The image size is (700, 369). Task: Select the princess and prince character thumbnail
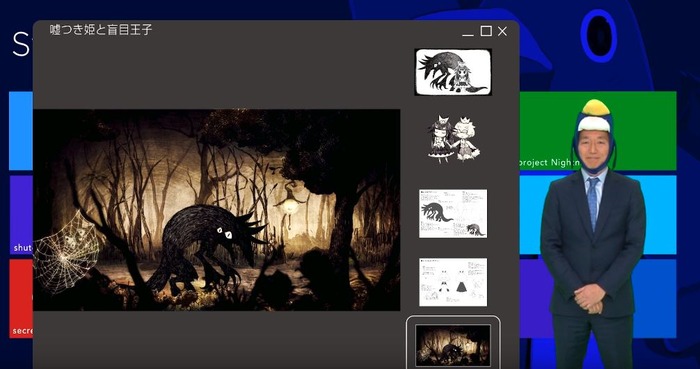point(453,139)
